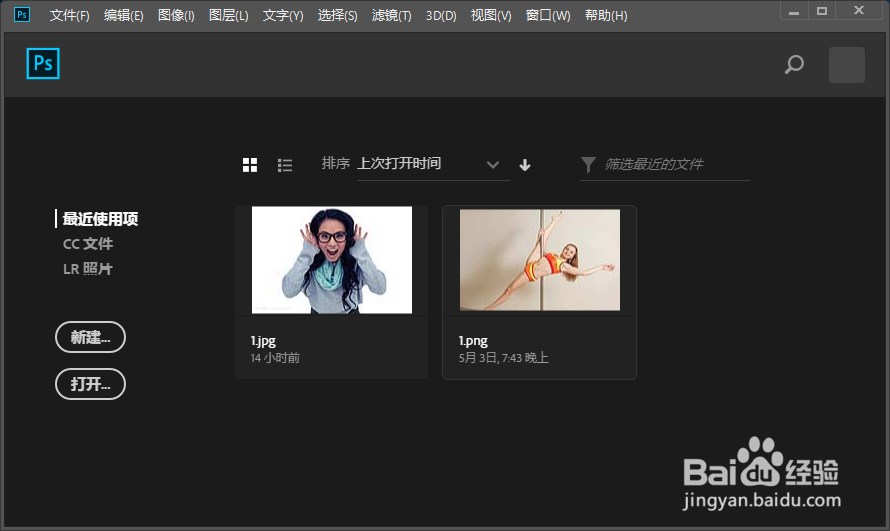Click the 排序 label
The width and height of the screenshot is (890, 531).
(335, 163)
